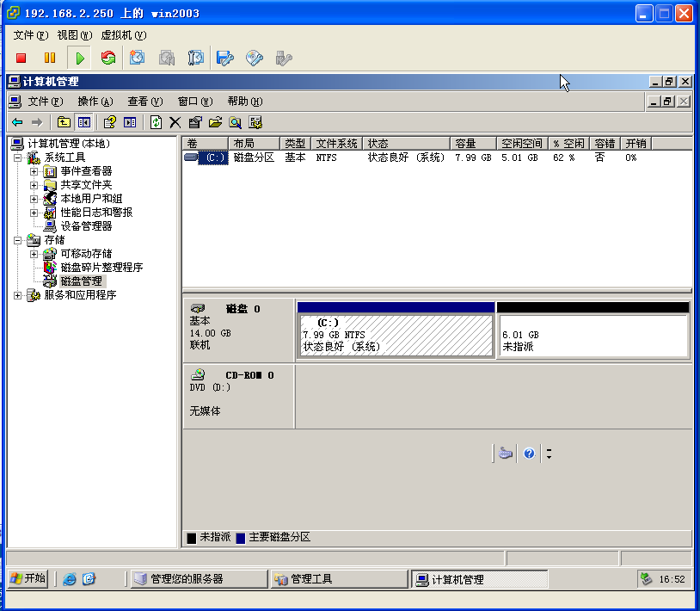Expand the 服务和应用程序 tree node
Screen dimensions: 700x611
(x=19, y=295)
